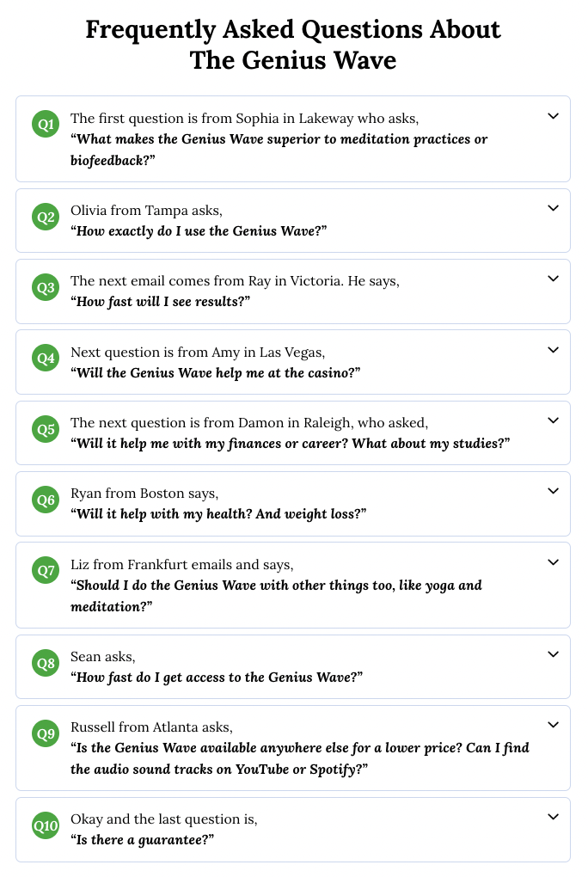Expand the 'Is there a guarantee' chevron
The height and width of the screenshot is (877, 588).
(553, 818)
